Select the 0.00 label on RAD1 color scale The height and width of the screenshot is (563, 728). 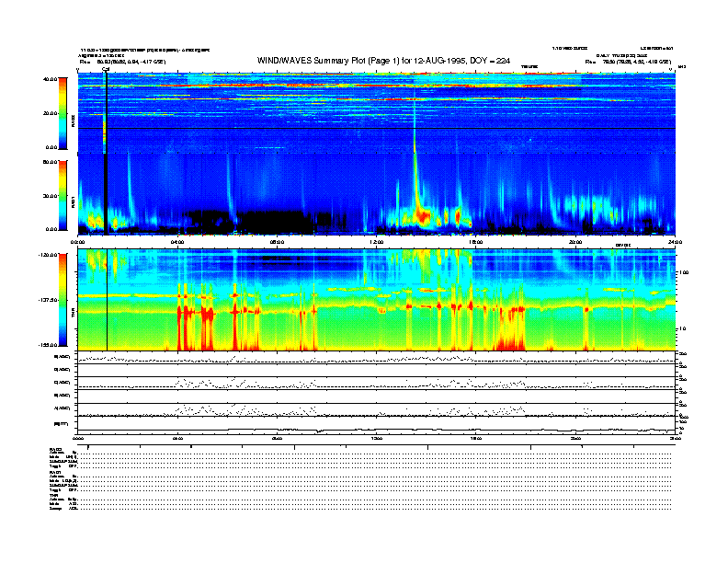51,229
